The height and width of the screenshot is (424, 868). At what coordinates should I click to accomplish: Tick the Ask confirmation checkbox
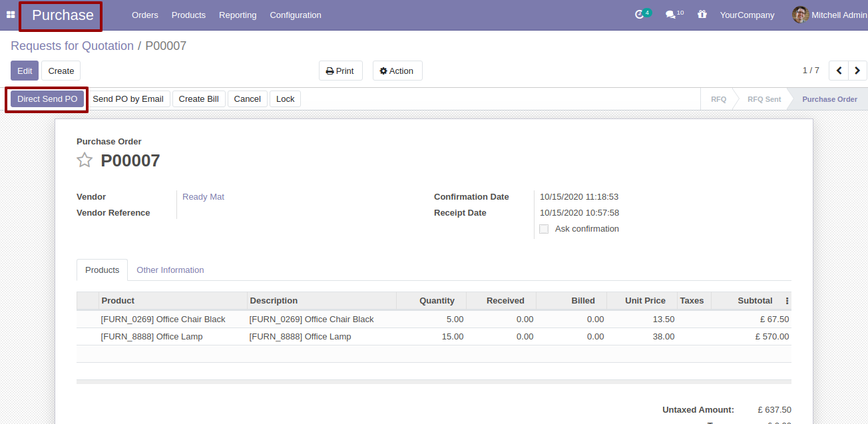tap(544, 229)
